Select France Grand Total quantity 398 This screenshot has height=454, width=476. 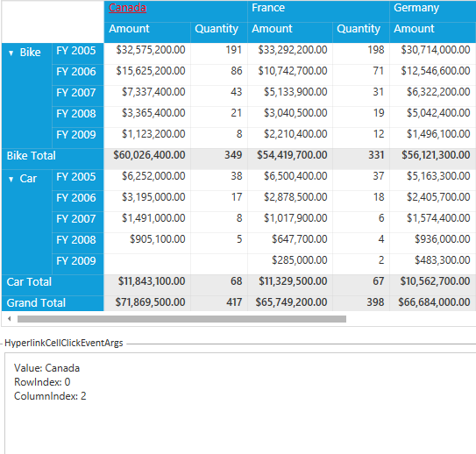(361, 303)
